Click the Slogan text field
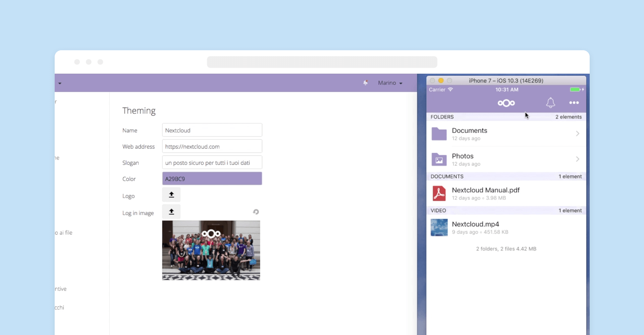Image resolution: width=644 pixels, height=335 pixels. (212, 163)
